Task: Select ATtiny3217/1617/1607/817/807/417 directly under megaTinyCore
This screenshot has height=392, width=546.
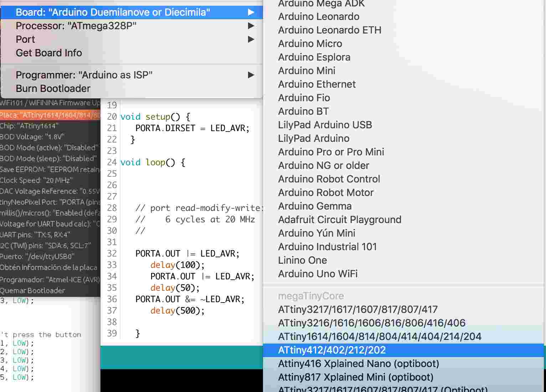Action: click(x=403, y=309)
